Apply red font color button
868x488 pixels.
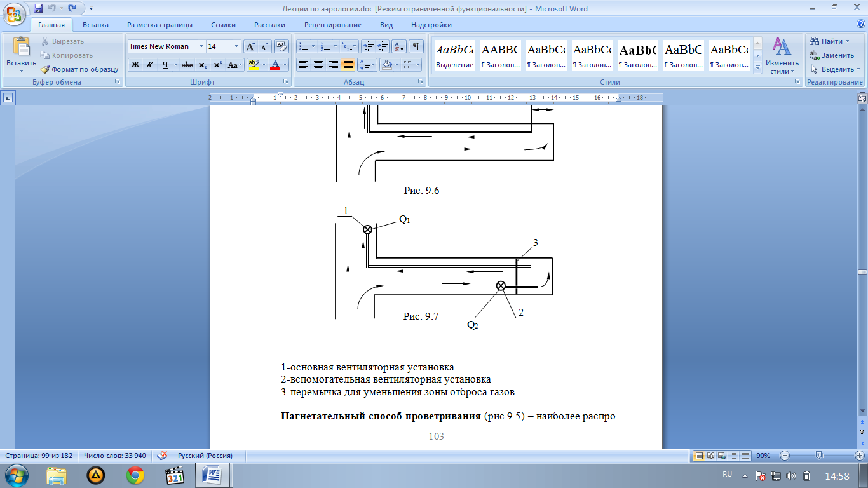pyautogui.click(x=275, y=65)
